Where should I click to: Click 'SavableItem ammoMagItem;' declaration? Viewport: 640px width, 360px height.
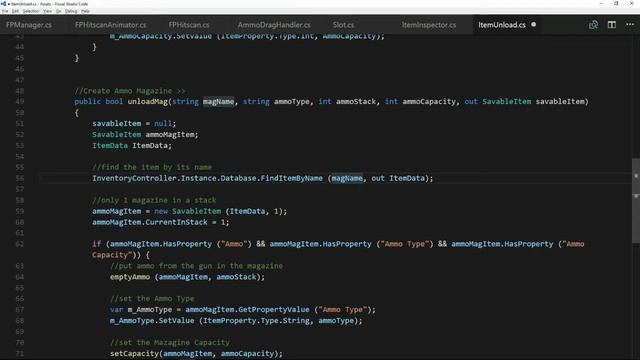(145, 134)
